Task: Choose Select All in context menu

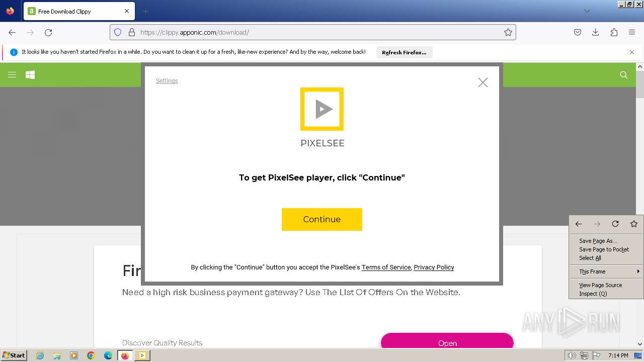Action: (x=606, y=258)
